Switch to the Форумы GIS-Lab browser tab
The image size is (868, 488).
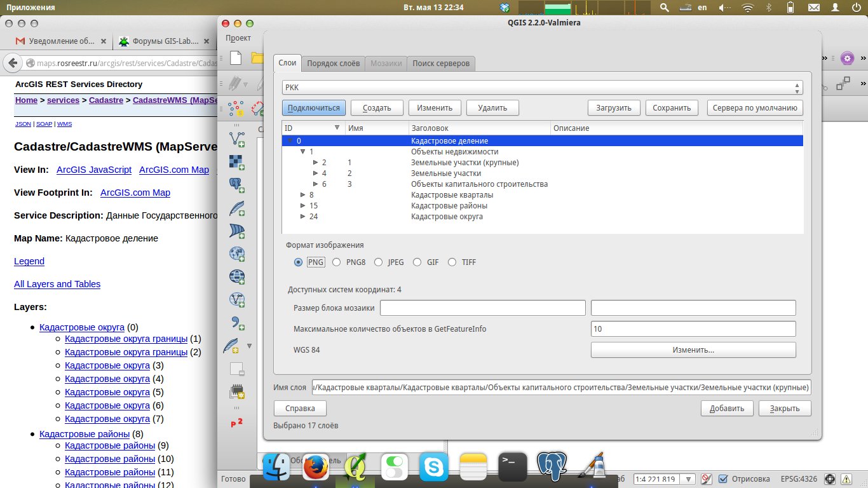click(x=165, y=41)
